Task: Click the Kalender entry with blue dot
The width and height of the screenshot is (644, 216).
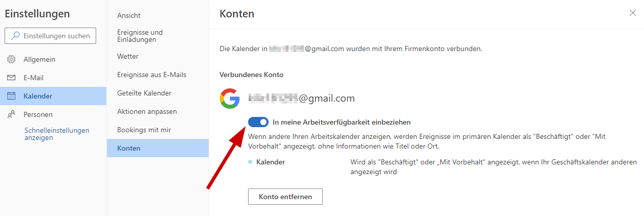Action: tap(270, 162)
